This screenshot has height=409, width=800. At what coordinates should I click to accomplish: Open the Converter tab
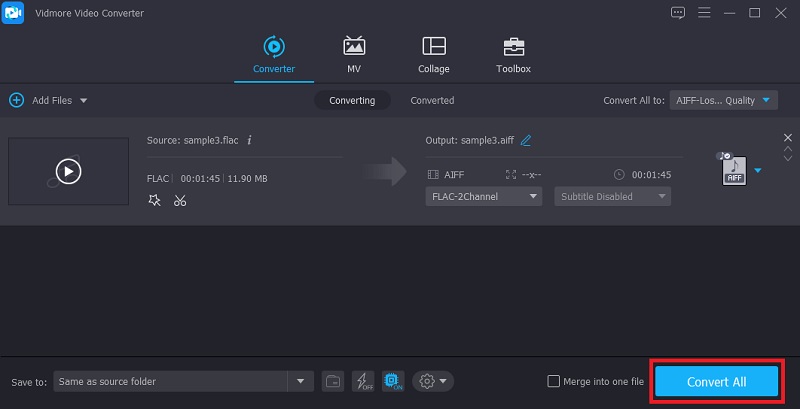273,55
